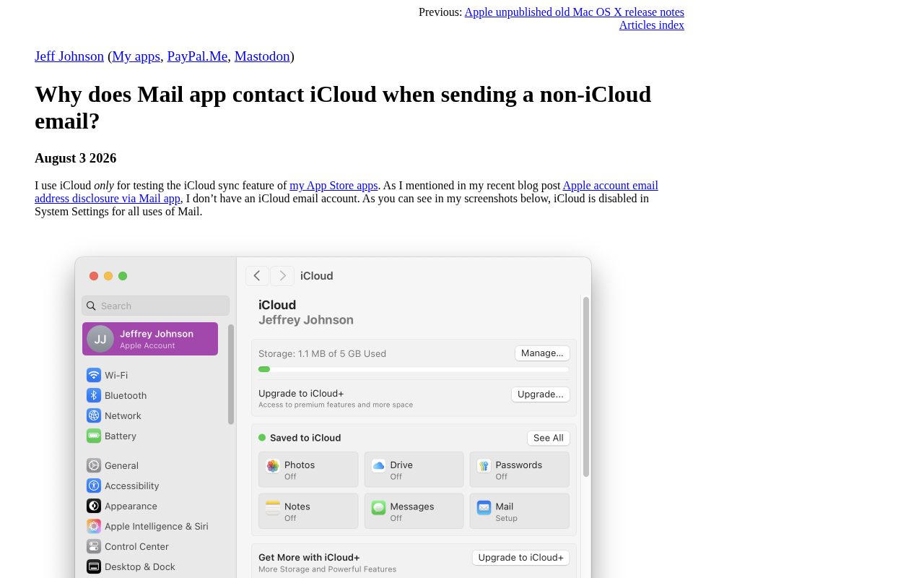924x578 pixels.
Task: Click the Notes app icon
Action: coord(273,508)
